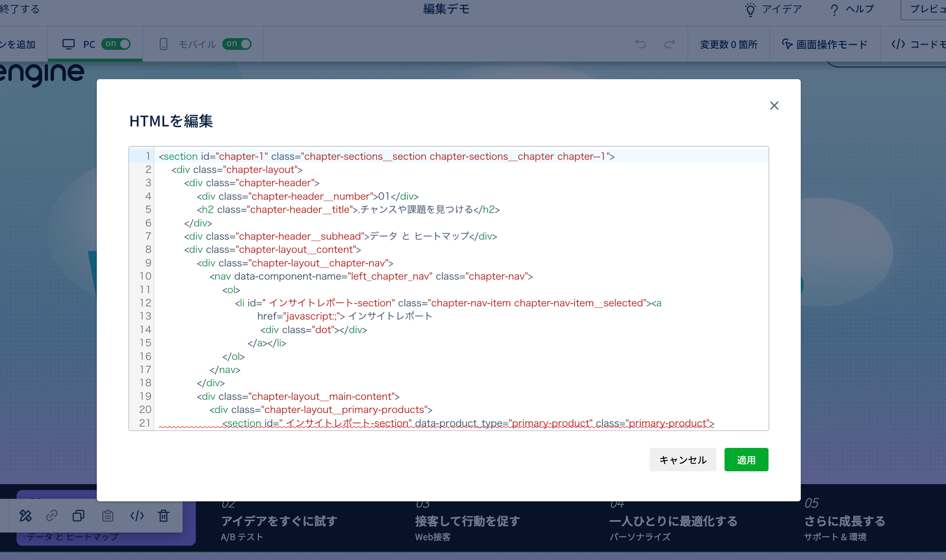Click the 変更数 0 箇所 indicator

728,44
